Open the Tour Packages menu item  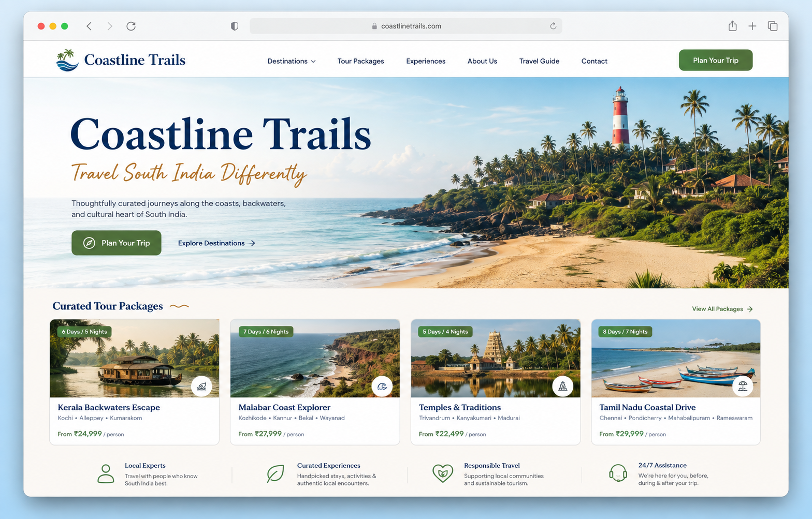[x=361, y=61]
